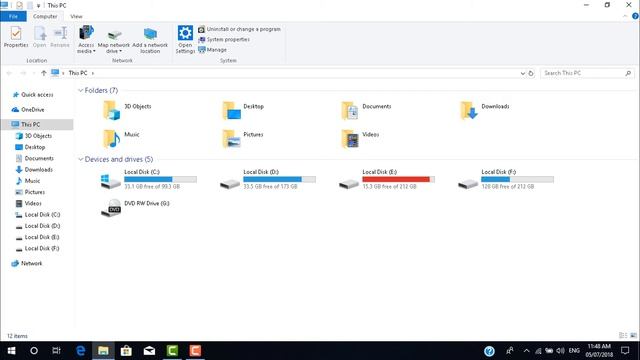This screenshot has height=360, width=640.
Task: Open Quick access in navigation pane
Action: (37, 95)
